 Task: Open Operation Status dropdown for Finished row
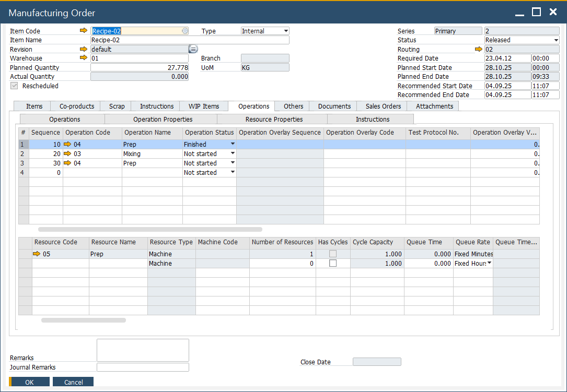point(233,144)
